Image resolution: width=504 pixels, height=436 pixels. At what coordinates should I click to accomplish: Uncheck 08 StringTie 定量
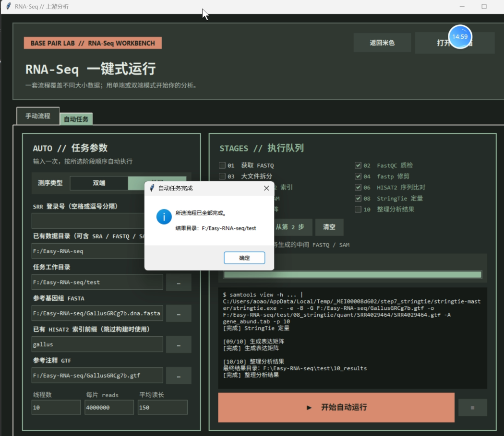coord(358,198)
